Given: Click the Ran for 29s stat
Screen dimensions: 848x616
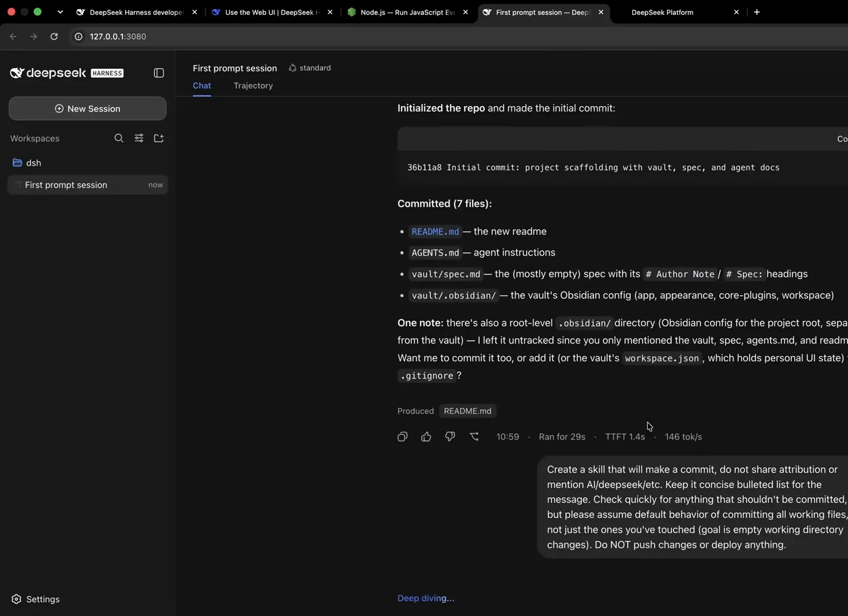Looking at the screenshot, I should coord(562,437).
